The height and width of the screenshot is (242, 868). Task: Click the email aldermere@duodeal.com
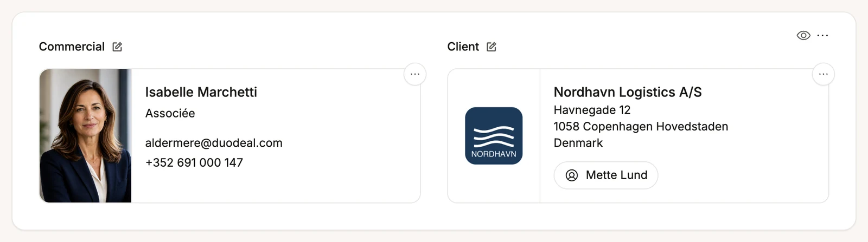coord(214,143)
